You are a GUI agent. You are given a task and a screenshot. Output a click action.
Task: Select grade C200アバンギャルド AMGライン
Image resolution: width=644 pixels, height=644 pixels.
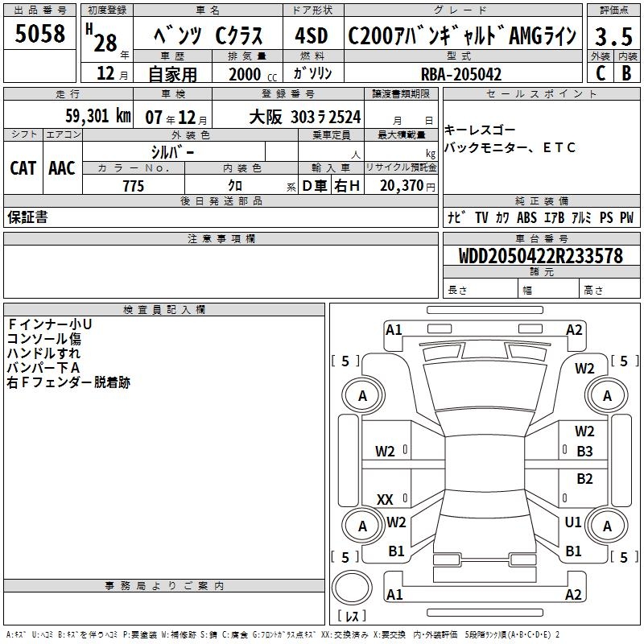(x=462, y=35)
